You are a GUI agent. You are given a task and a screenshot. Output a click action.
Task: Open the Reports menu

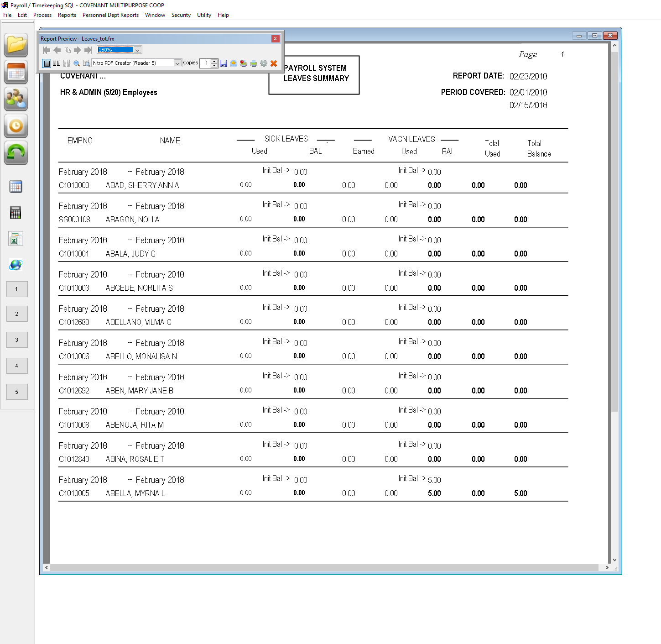click(x=67, y=15)
